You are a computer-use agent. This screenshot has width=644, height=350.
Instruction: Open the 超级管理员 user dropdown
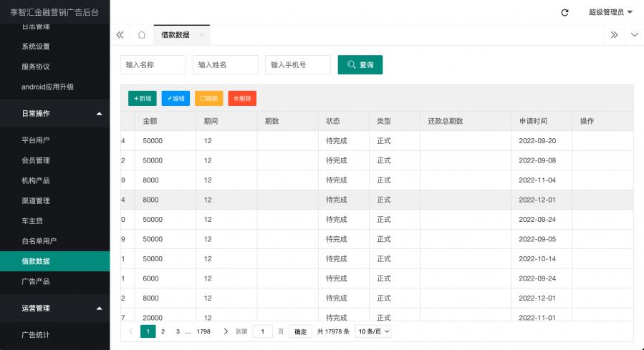[x=610, y=12]
